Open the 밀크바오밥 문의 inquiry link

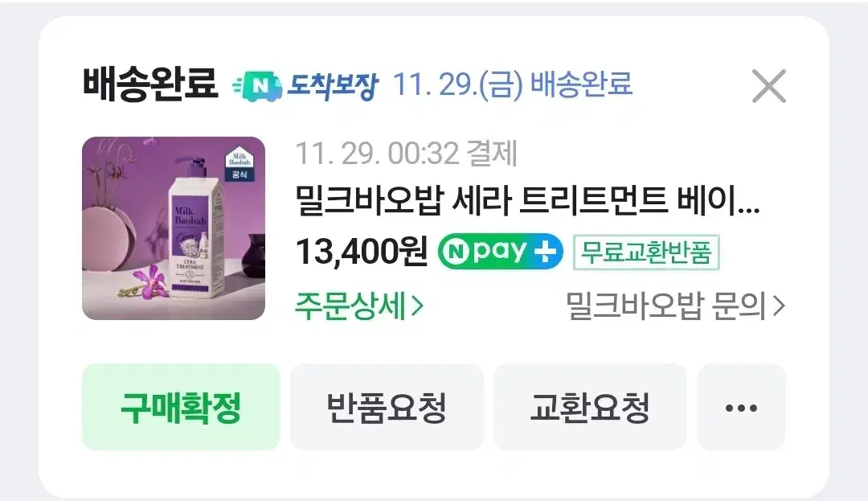point(675,306)
